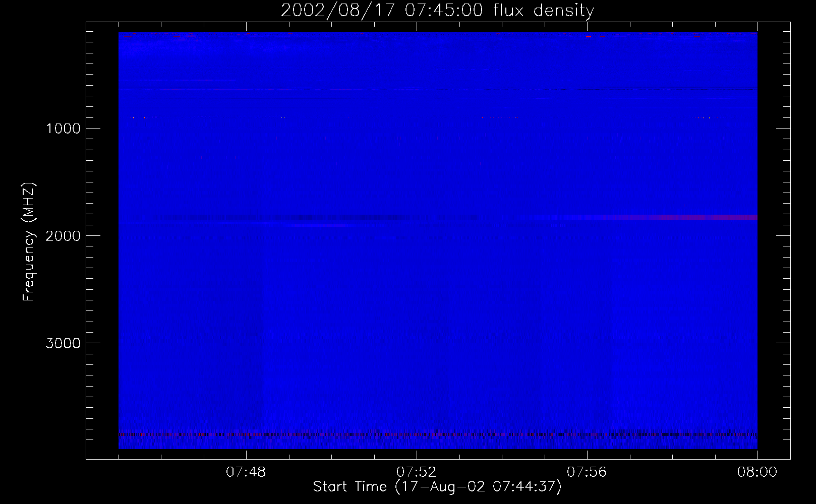Click the plot title "2002/08/17 07:45:00 flux density"
This screenshot has height=504, width=816.
point(437,10)
